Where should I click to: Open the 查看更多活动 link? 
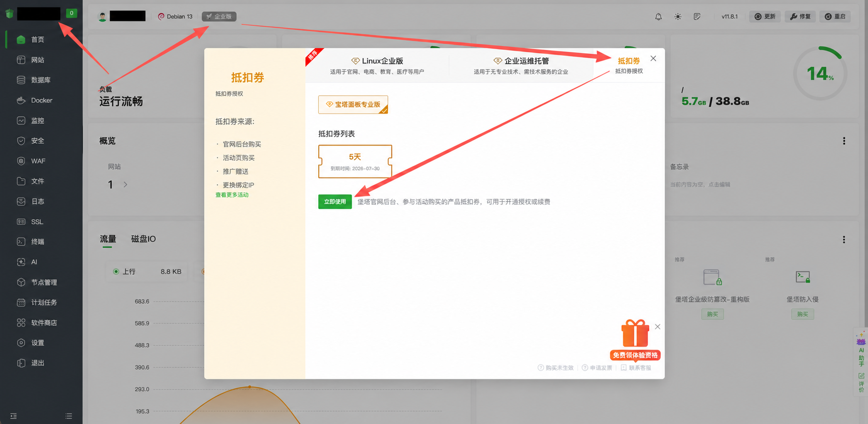pyautogui.click(x=232, y=195)
